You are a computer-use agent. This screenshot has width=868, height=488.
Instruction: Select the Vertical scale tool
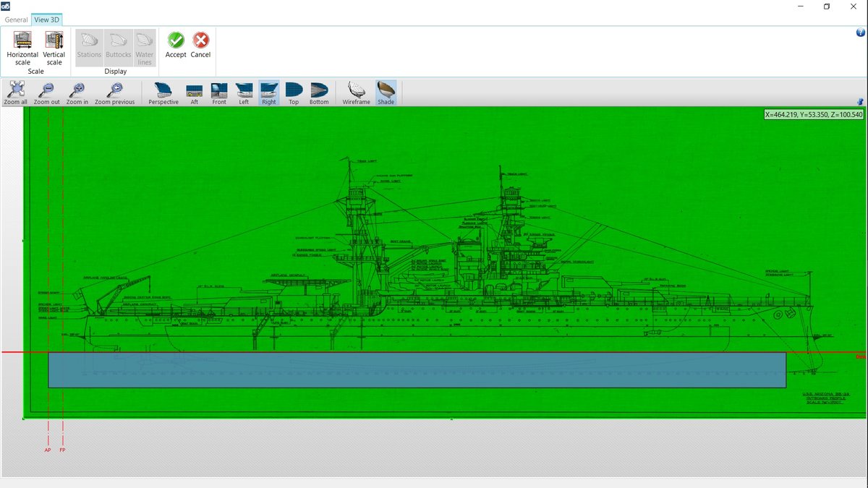point(54,47)
